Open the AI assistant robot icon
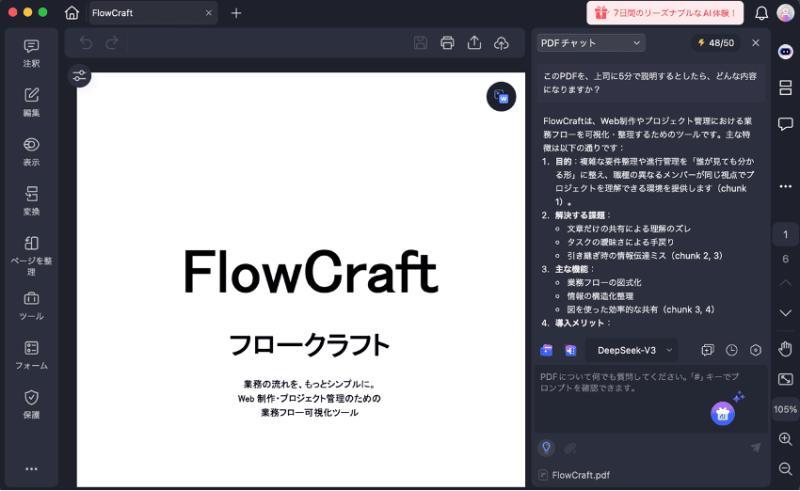The image size is (800, 491). point(785,52)
